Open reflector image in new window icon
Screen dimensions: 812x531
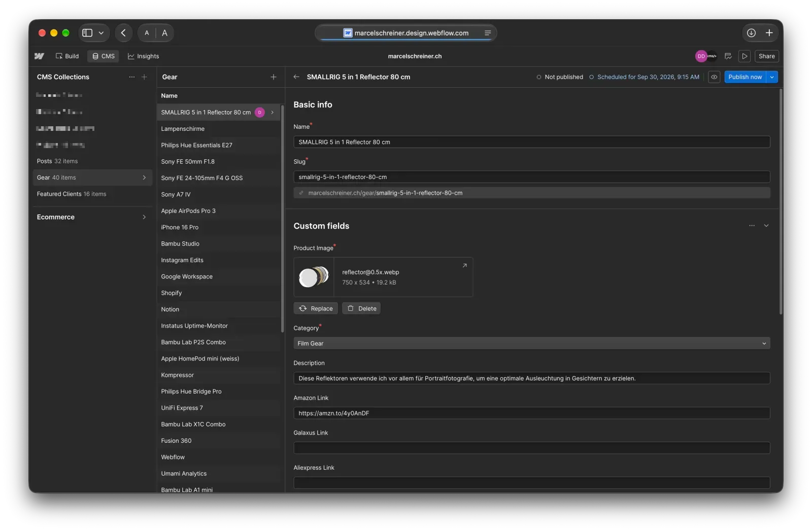(x=464, y=266)
